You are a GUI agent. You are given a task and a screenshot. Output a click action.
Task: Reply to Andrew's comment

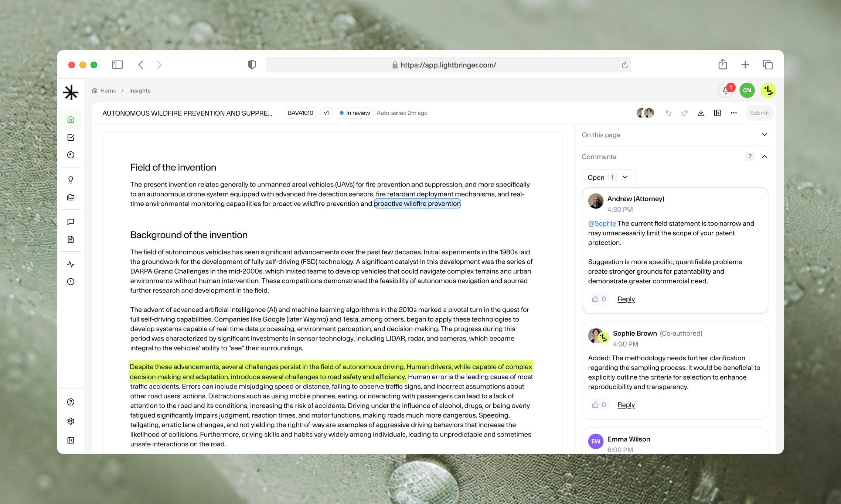click(626, 299)
